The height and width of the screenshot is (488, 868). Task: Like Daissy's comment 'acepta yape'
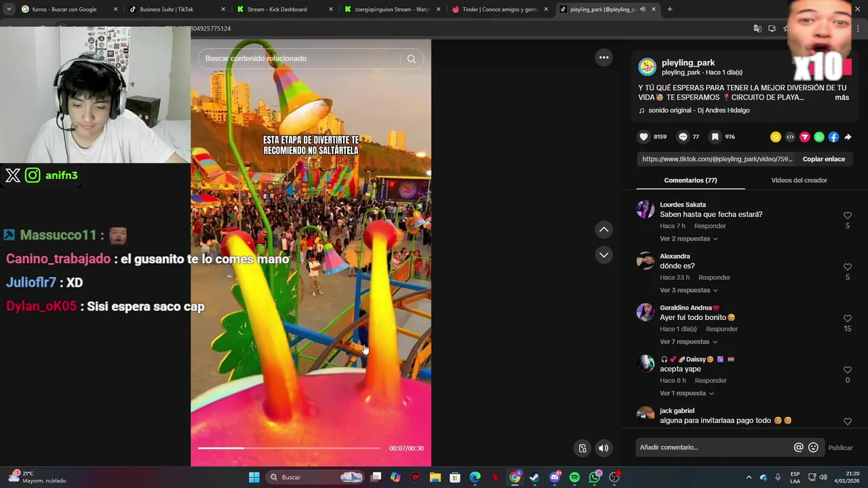point(848,370)
